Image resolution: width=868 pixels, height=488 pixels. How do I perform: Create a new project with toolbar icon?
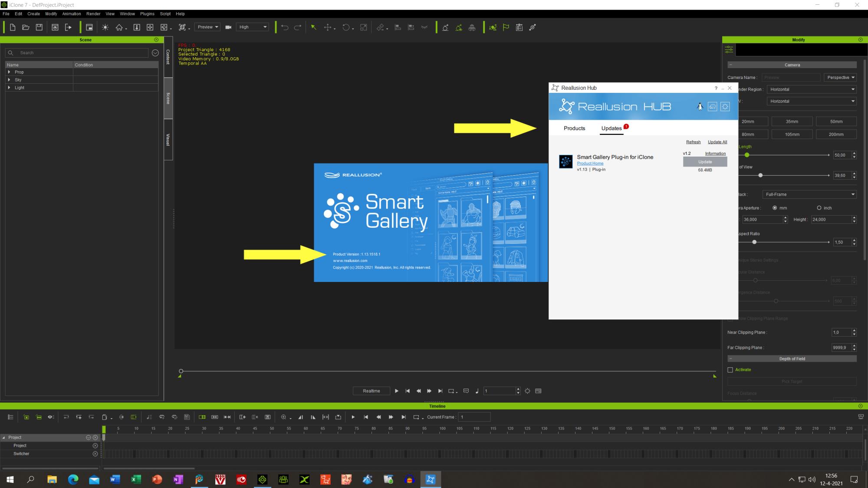13,27
